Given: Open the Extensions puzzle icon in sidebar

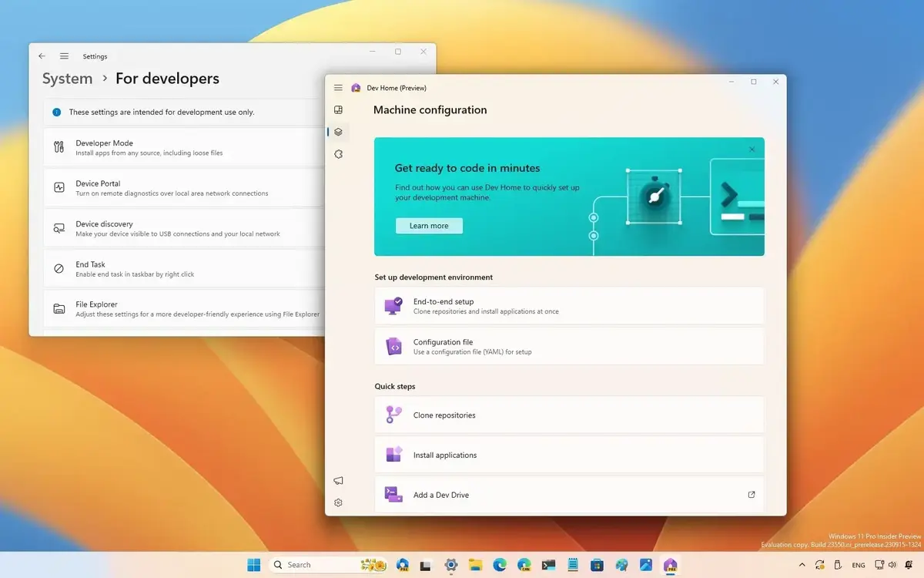Looking at the screenshot, I should click(338, 154).
